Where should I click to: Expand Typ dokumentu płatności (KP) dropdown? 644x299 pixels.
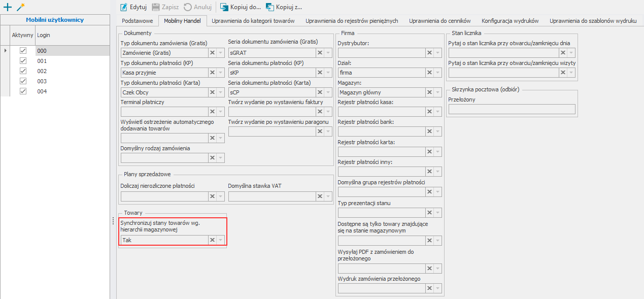pyautogui.click(x=220, y=73)
